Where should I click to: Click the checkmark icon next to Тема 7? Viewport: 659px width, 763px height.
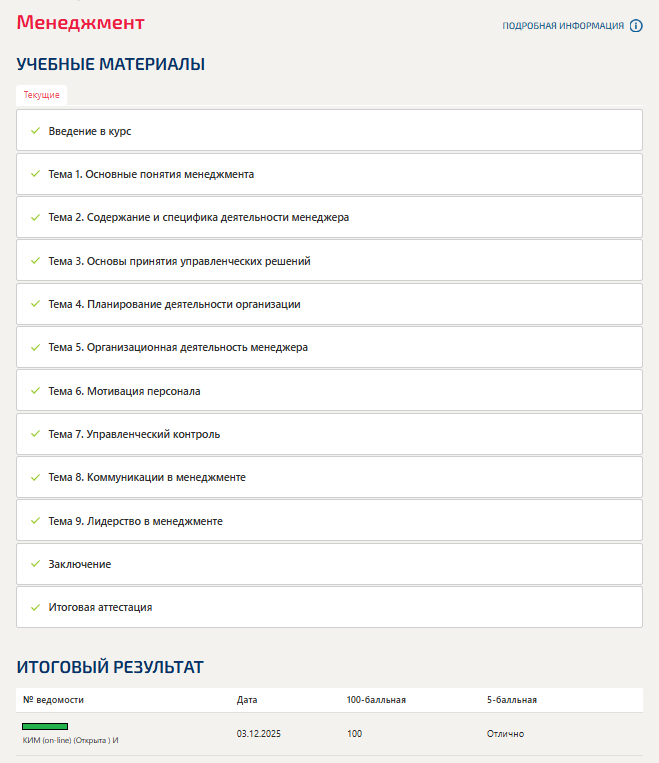point(35,434)
